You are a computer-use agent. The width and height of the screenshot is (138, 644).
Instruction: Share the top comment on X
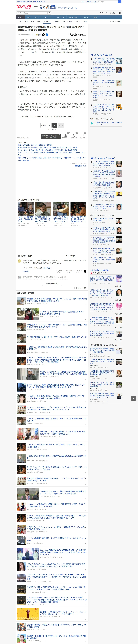pos(85,271)
